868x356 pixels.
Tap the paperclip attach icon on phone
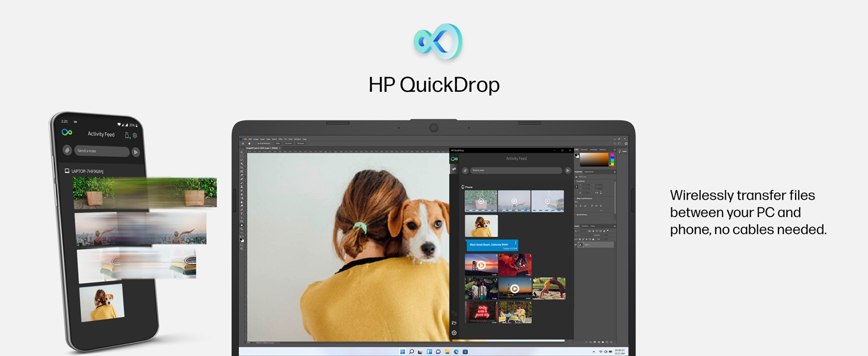(67, 151)
